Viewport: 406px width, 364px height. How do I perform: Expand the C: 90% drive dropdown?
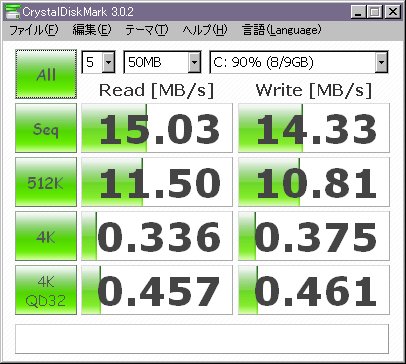[x=381, y=62]
